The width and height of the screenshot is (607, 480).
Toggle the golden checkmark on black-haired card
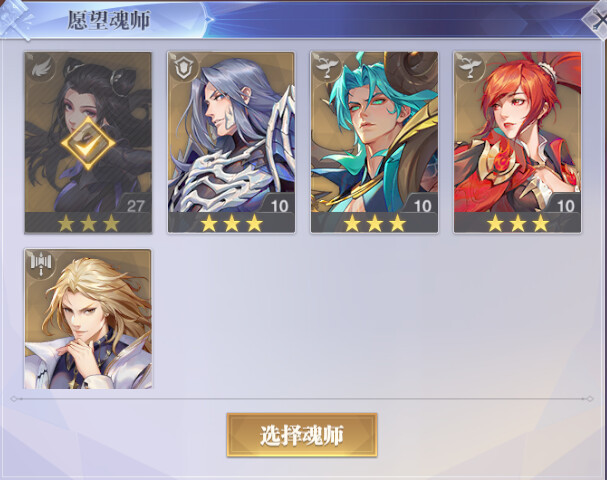point(88,143)
